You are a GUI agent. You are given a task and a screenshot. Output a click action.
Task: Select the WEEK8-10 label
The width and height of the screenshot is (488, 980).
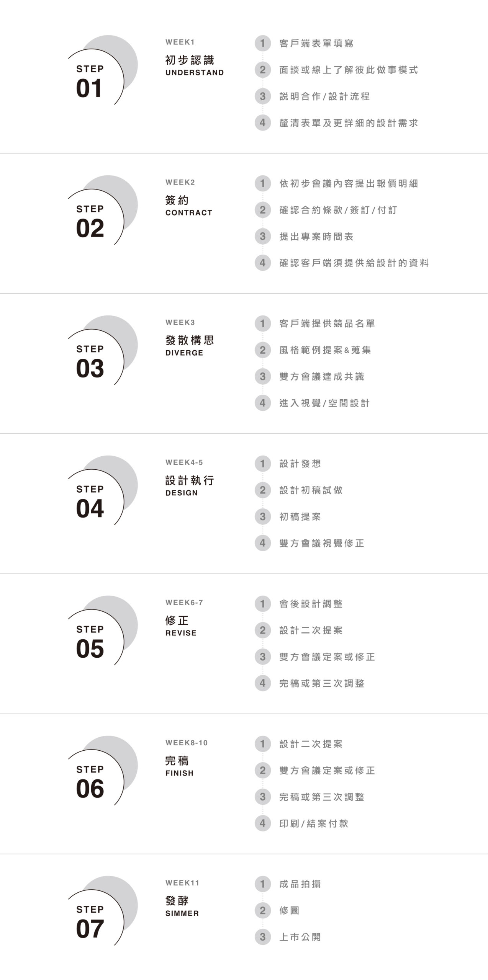tap(187, 743)
